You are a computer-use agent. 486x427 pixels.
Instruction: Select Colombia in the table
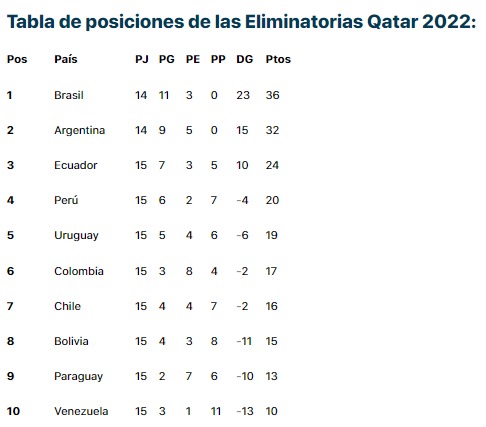click(79, 271)
